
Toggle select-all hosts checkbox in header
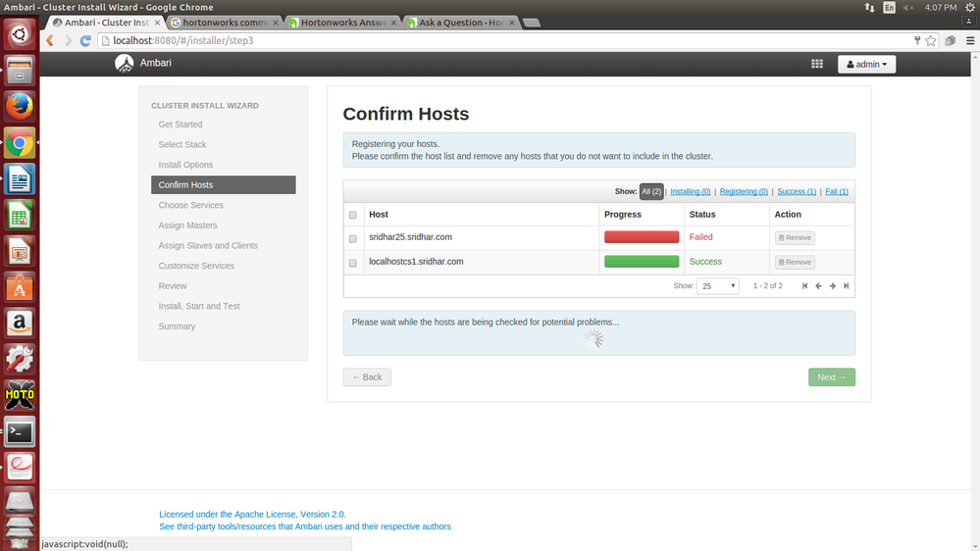coord(352,215)
